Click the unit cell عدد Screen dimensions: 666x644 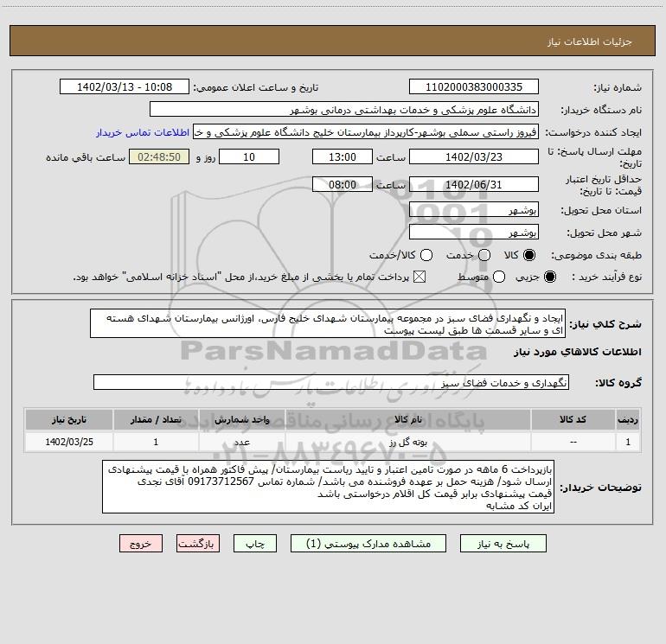[241, 442]
